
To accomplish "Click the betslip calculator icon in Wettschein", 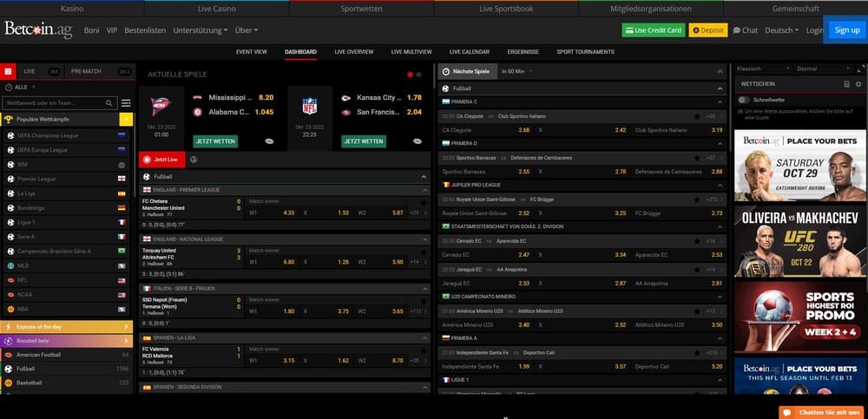I will 846,84.
